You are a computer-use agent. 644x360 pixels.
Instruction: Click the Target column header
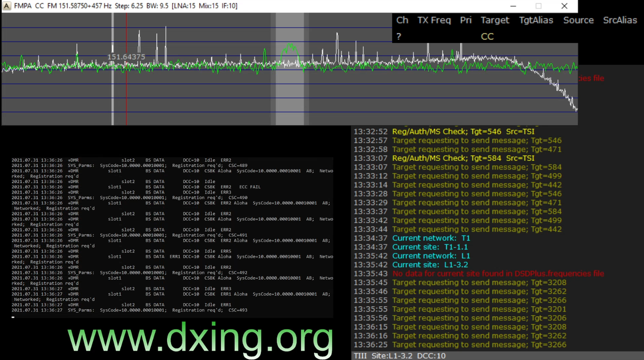pyautogui.click(x=495, y=20)
